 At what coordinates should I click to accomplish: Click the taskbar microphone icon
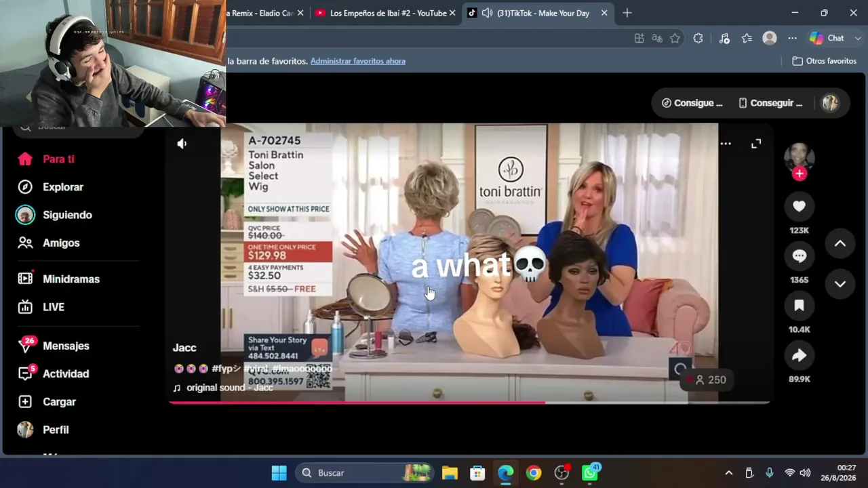pos(769,473)
